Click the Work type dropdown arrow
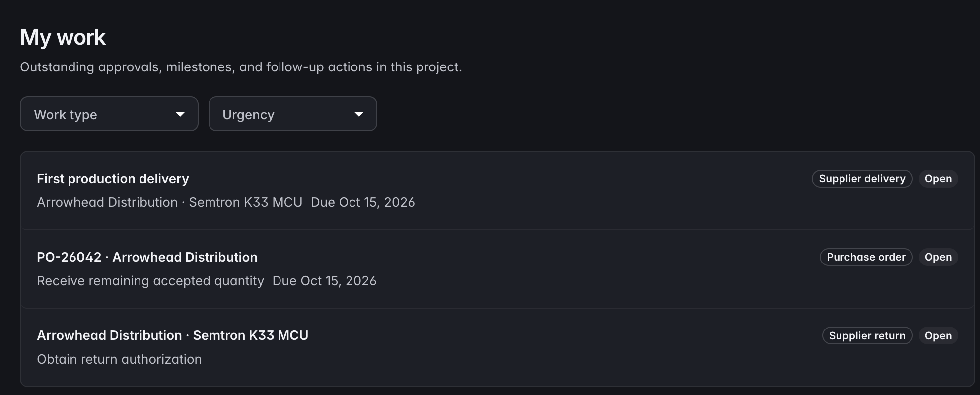Viewport: 980px width, 395px height. click(x=180, y=114)
